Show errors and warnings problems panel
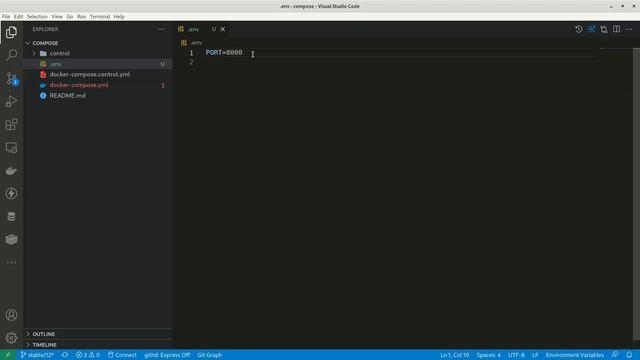The image size is (640, 360). (x=88, y=355)
